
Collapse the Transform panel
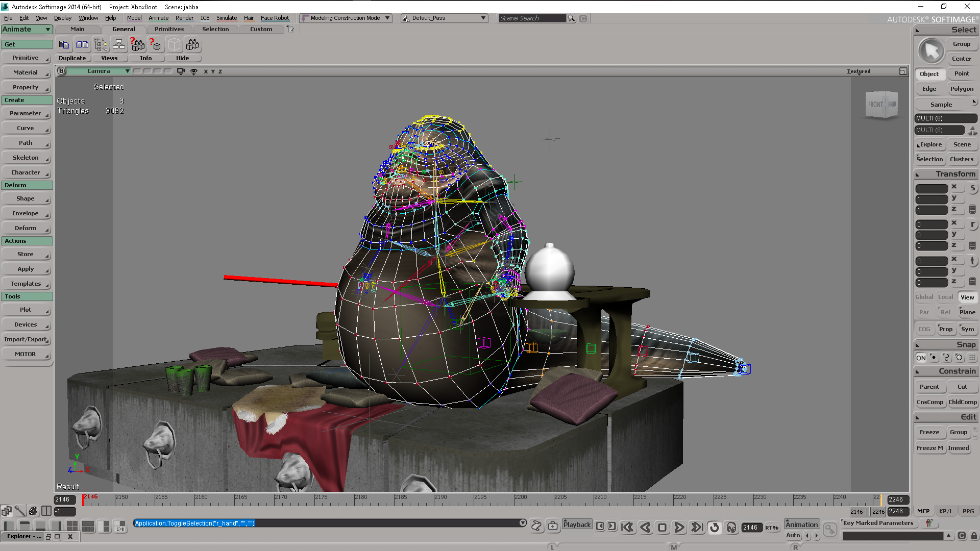pyautogui.click(x=917, y=174)
